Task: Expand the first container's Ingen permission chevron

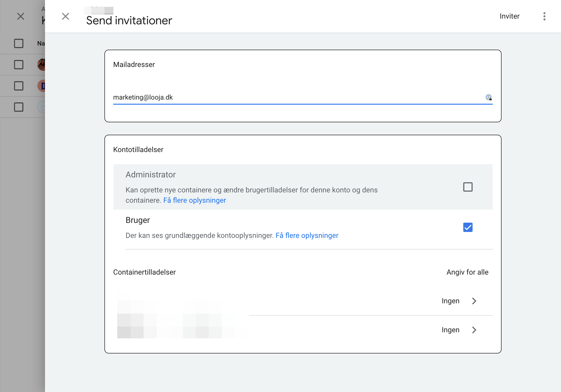Action: pos(474,301)
